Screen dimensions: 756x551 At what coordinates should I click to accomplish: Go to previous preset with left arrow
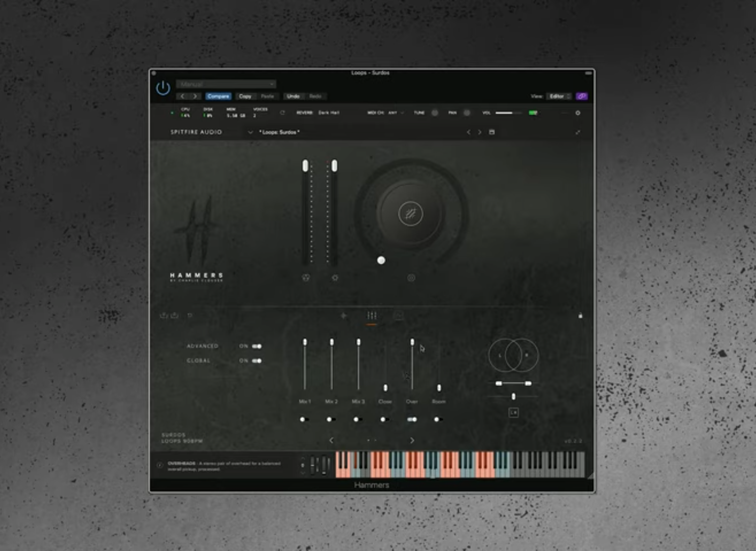pyautogui.click(x=183, y=96)
